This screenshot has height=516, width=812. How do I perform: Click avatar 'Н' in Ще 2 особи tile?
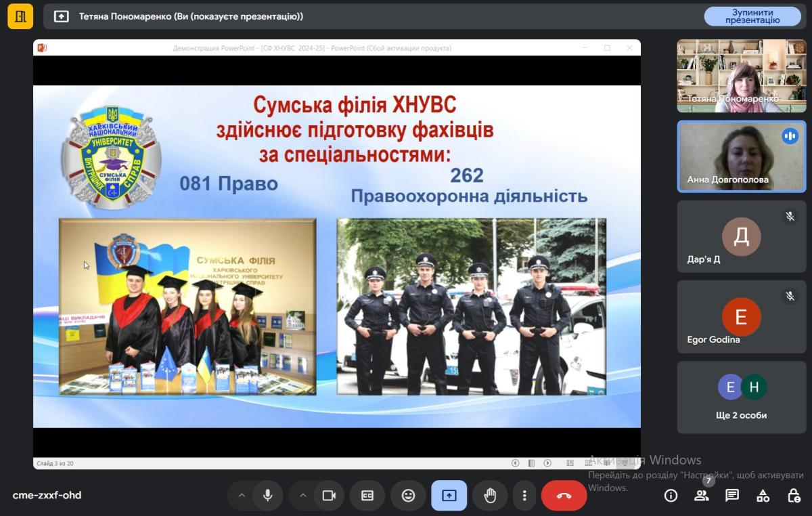[x=753, y=387]
